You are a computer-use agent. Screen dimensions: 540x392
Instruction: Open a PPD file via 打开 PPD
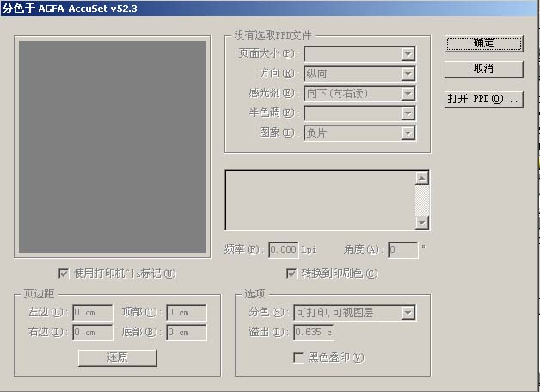pyautogui.click(x=484, y=99)
